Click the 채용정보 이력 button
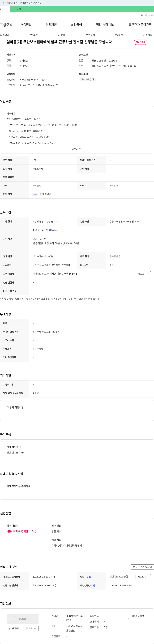 (x=138, y=616)
